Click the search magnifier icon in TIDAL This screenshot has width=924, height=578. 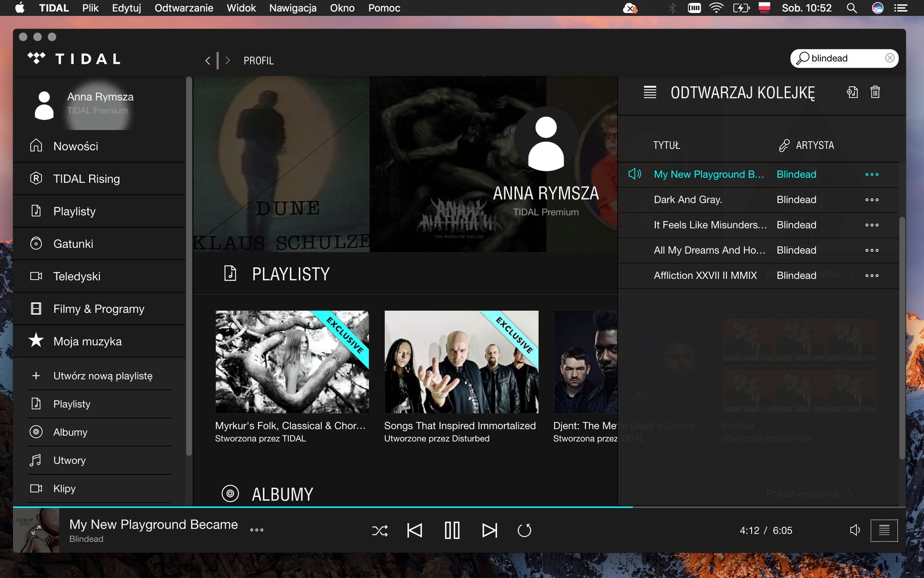[803, 58]
